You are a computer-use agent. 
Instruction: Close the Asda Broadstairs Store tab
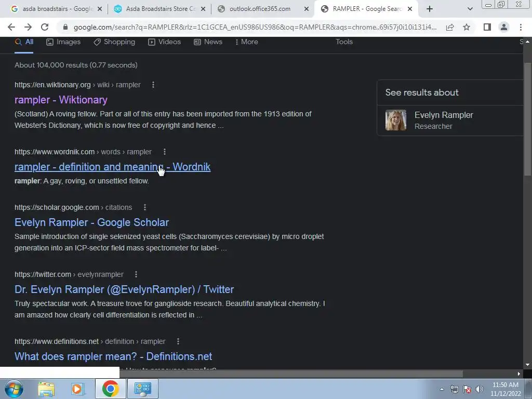(203, 9)
